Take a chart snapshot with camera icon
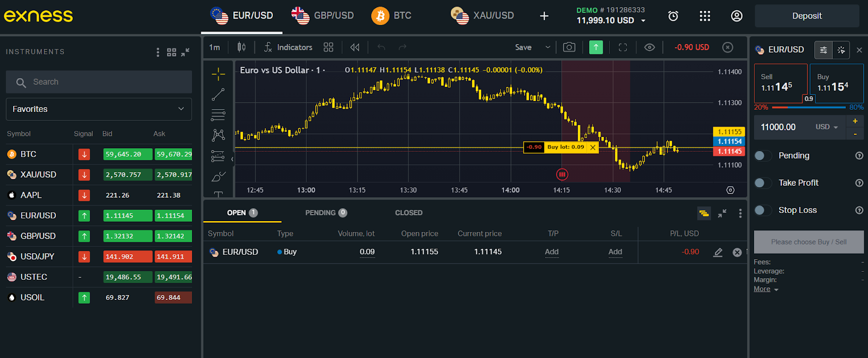Image resolution: width=868 pixels, height=358 pixels. tap(569, 47)
